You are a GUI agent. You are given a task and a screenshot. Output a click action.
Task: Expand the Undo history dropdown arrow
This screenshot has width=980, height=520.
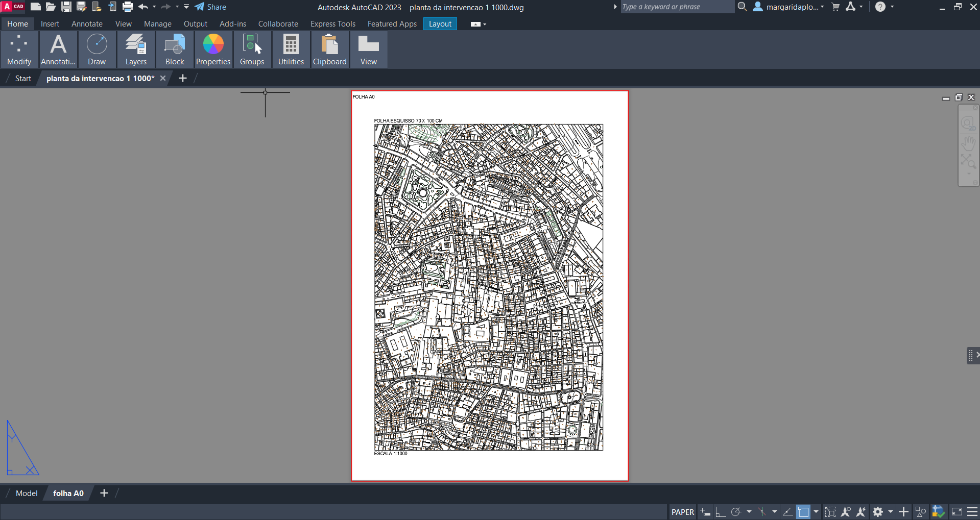click(x=154, y=7)
